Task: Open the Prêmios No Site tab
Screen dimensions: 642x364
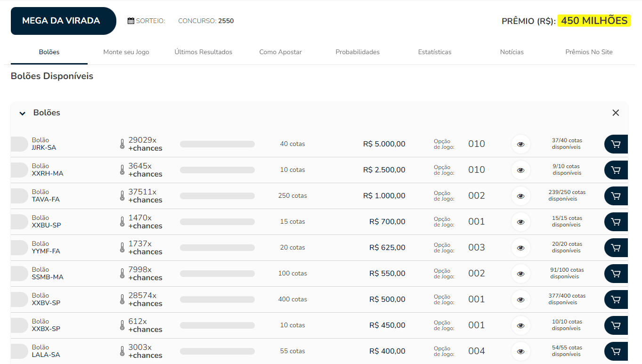Action: pyautogui.click(x=589, y=52)
